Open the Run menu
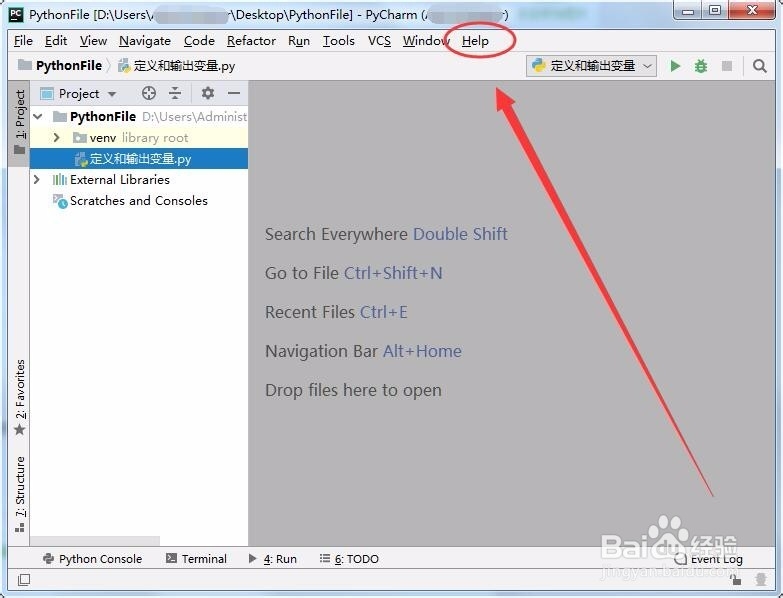The height and width of the screenshot is (598, 783). (299, 41)
